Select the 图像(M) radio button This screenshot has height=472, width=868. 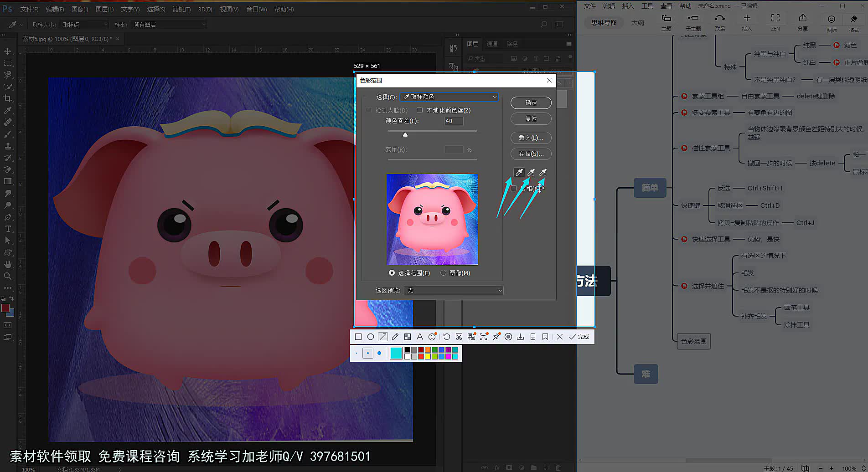pos(443,272)
